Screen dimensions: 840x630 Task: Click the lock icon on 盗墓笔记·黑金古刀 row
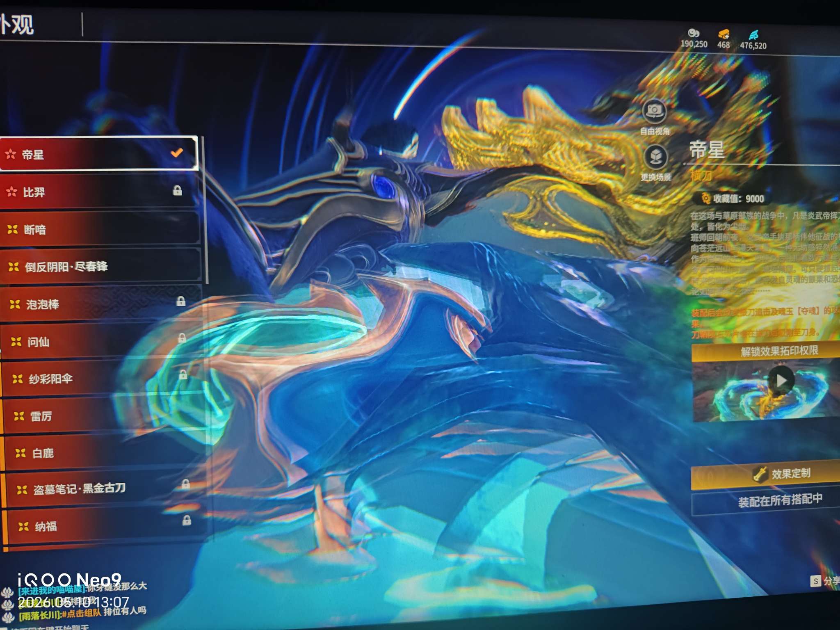coord(186,484)
